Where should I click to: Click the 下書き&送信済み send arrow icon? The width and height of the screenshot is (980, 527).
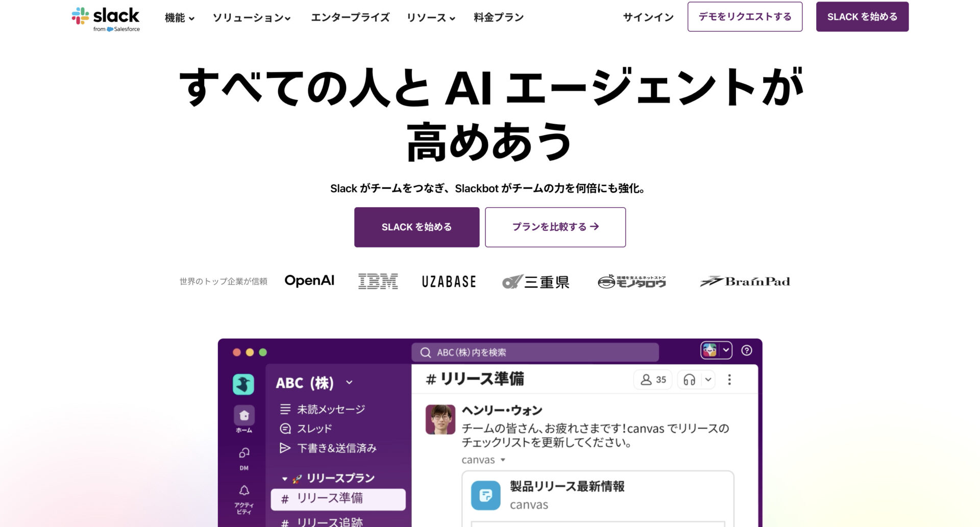click(285, 448)
